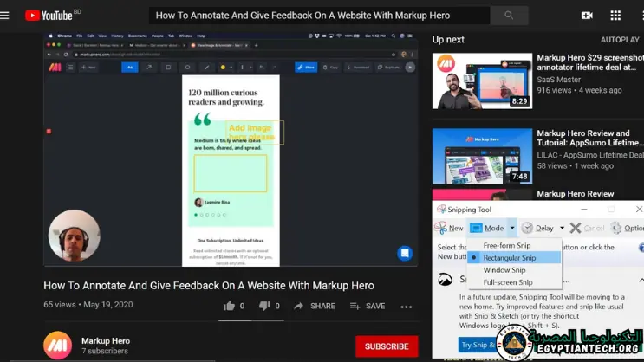Subscribe to the Markup Hero channel

point(386,346)
